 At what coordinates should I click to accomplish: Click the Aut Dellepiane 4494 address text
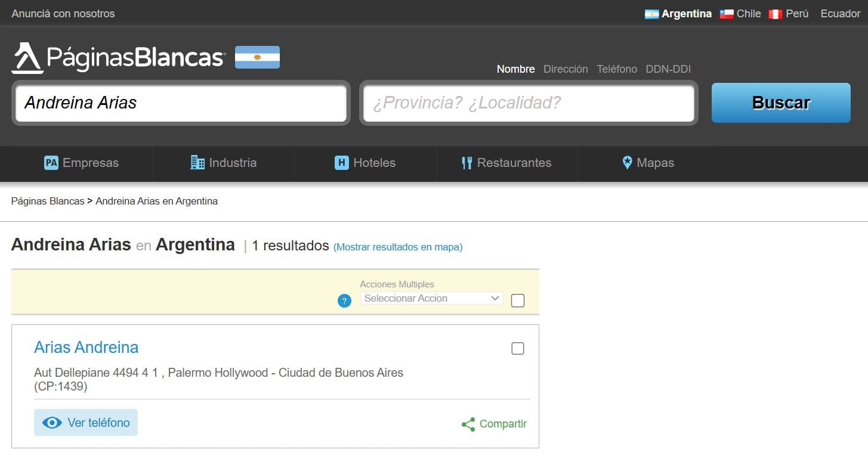coord(218,380)
